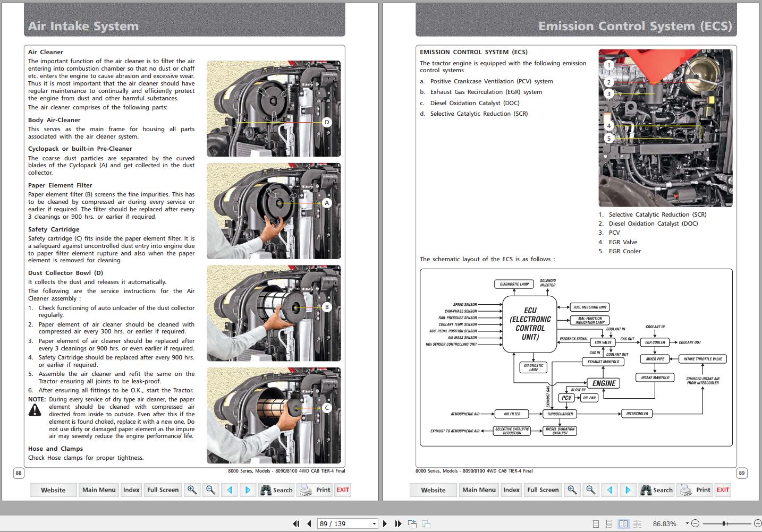
Task: Click Print button on page 88
Action: (x=315, y=490)
